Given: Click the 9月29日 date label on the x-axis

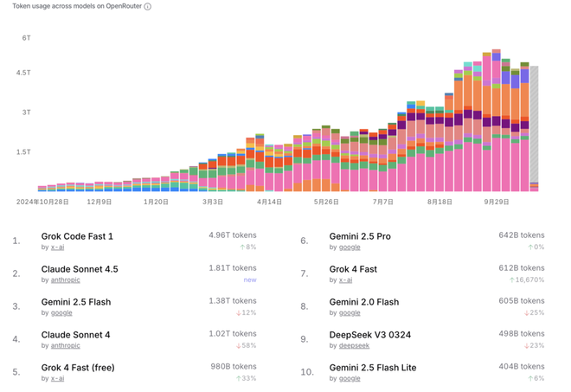Looking at the screenshot, I should pos(497,202).
